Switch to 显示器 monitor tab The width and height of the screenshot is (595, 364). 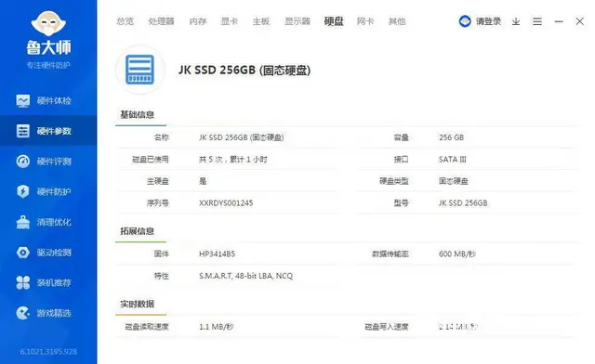click(x=297, y=21)
